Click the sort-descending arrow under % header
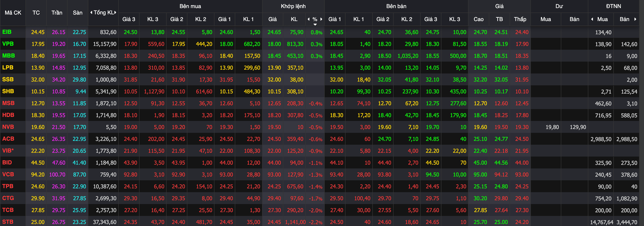The height and width of the screenshot is (226, 644). [x=315, y=24]
